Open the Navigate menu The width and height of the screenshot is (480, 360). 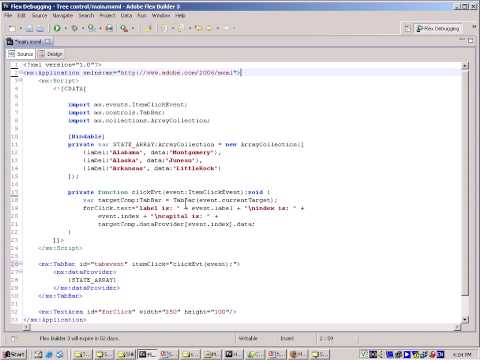pyautogui.click(x=62, y=16)
